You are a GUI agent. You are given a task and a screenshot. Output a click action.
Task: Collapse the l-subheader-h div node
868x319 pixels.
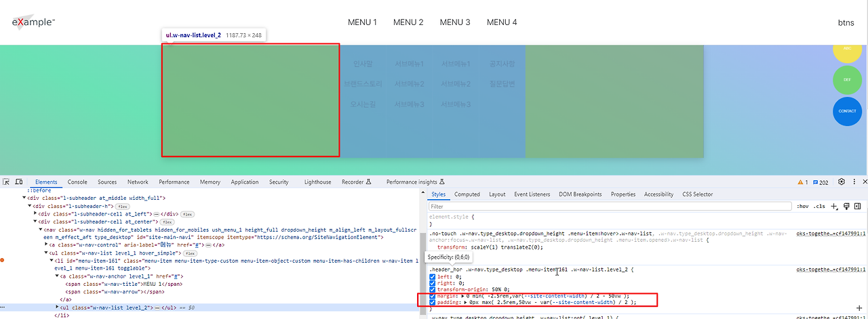29,206
